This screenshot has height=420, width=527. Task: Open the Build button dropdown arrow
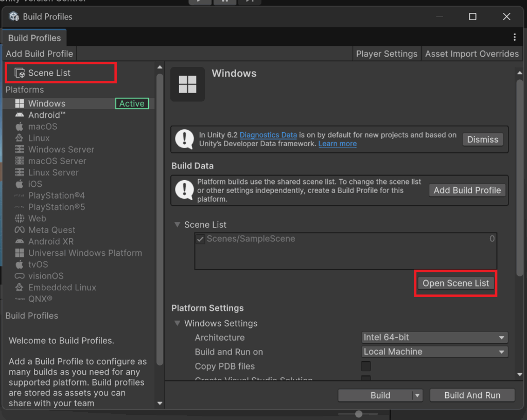point(417,395)
